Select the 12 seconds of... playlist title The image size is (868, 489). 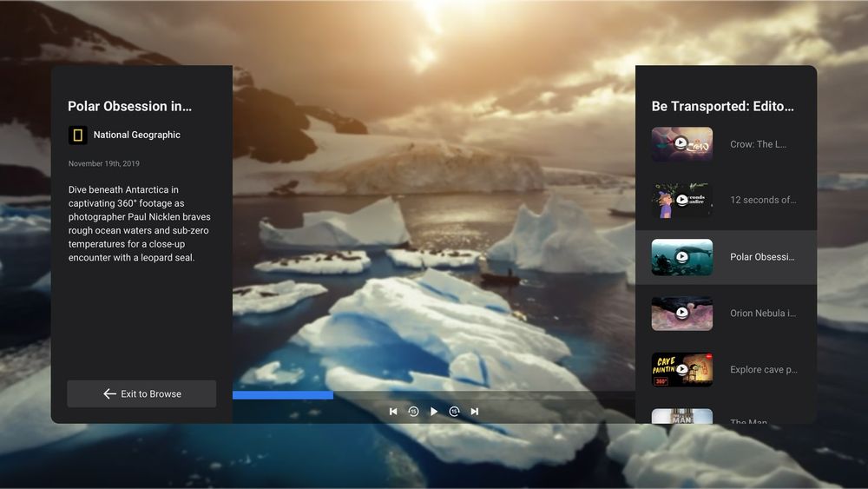[x=763, y=200]
